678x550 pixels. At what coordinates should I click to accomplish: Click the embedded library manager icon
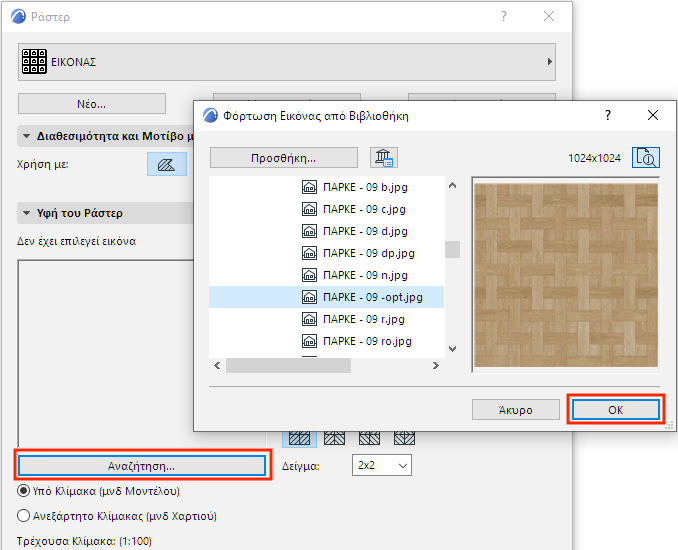(x=384, y=157)
